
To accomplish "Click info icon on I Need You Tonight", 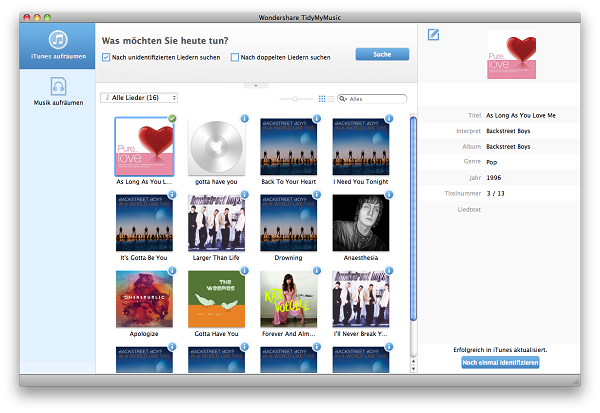I will pyautogui.click(x=389, y=119).
